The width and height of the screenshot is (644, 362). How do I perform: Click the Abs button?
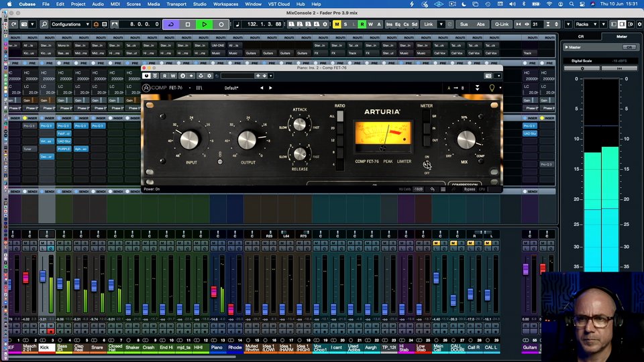[x=480, y=24]
